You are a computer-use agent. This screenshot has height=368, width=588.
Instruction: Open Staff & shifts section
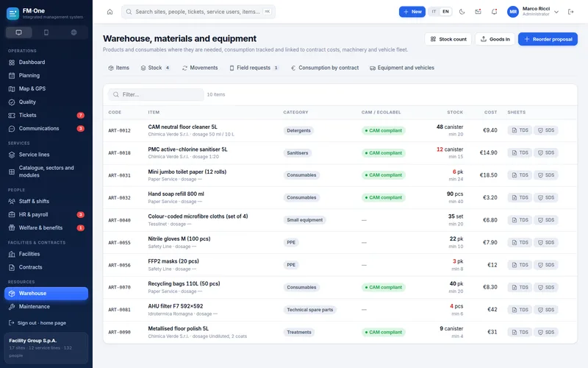46,201
